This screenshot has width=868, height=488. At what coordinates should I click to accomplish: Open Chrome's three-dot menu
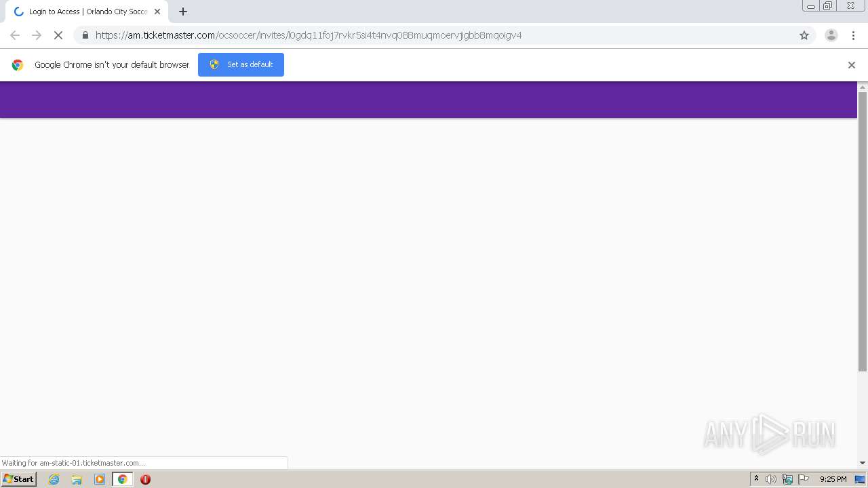(x=853, y=35)
